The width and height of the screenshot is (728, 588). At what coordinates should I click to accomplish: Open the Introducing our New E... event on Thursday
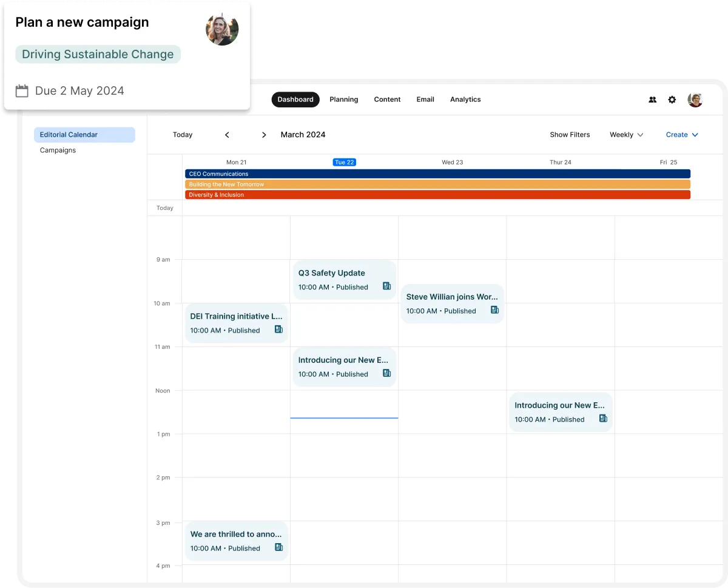click(x=558, y=411)
